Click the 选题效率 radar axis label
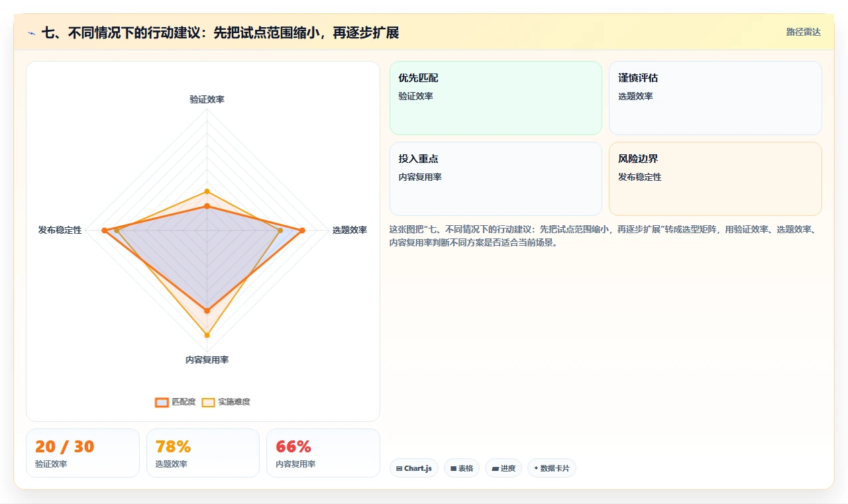 (x=350, y=230)
